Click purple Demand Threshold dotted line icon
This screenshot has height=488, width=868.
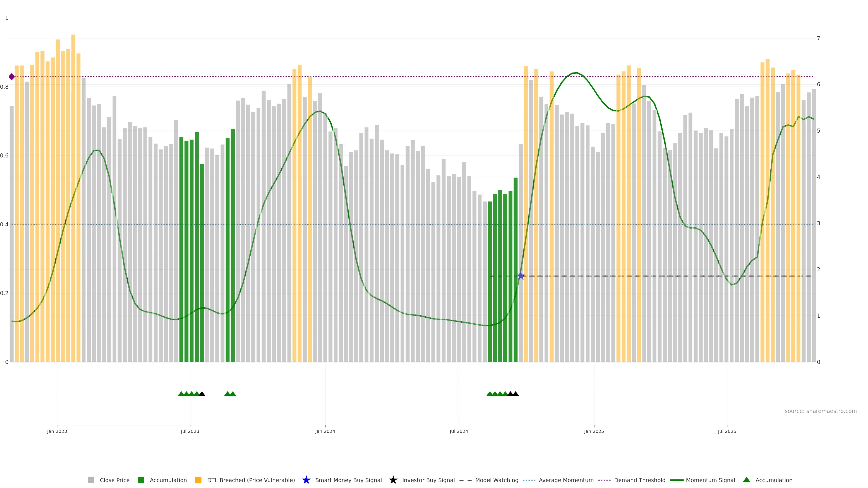click(604, 480)
